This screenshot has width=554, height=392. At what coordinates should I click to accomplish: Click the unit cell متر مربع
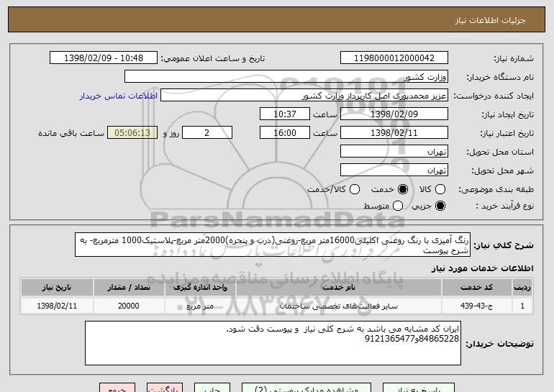(200, 306)
